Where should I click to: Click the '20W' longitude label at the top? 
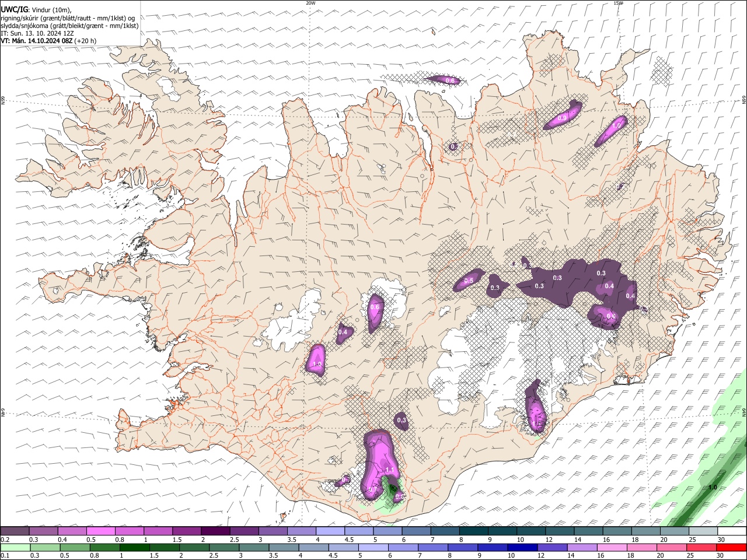pyautogui.click(x=311, y=3)
